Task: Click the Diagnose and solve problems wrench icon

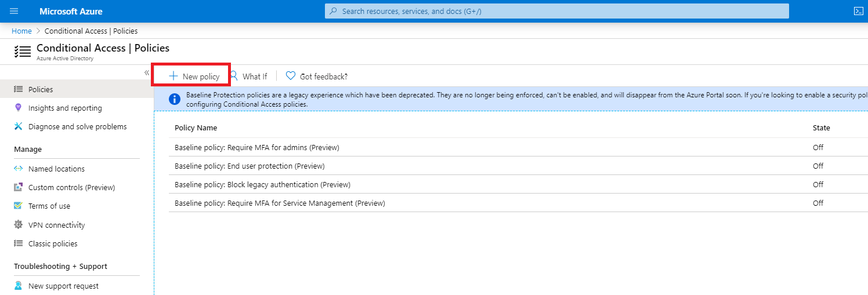Action: tap(18, 126)
